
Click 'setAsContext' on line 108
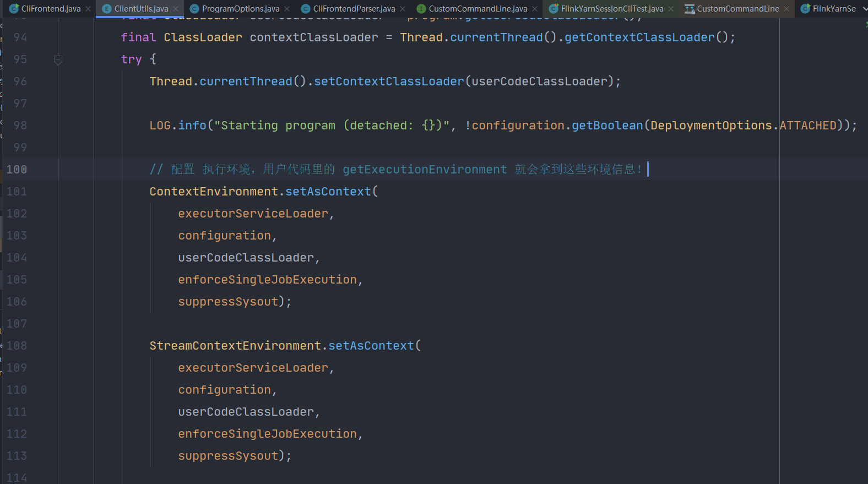click(371, 346)
